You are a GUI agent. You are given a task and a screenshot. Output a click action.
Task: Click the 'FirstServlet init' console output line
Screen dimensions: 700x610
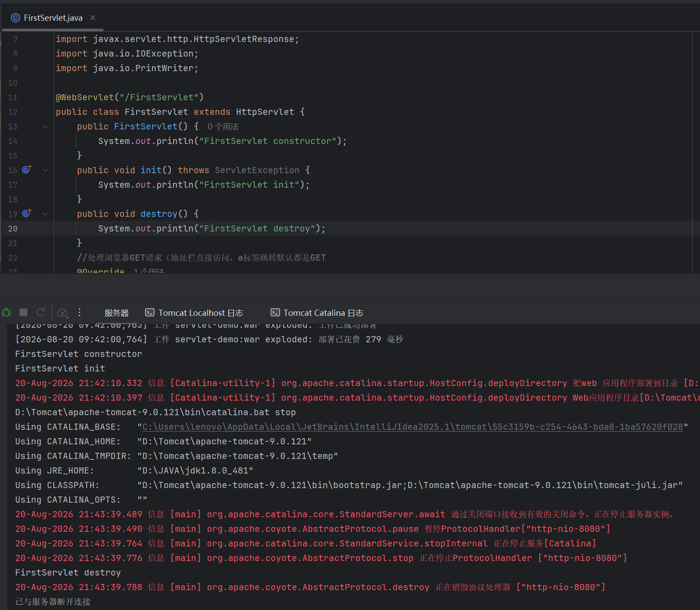tap(60, 368)
